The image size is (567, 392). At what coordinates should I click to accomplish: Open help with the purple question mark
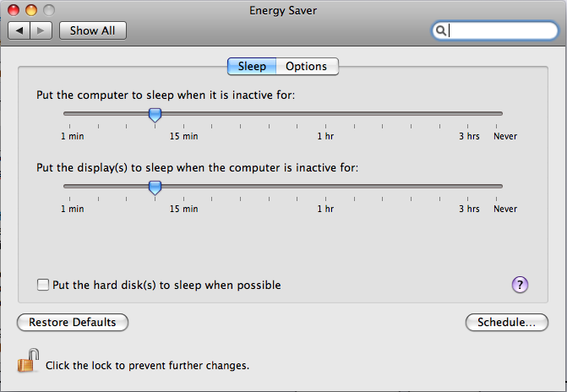coord(520,285)
